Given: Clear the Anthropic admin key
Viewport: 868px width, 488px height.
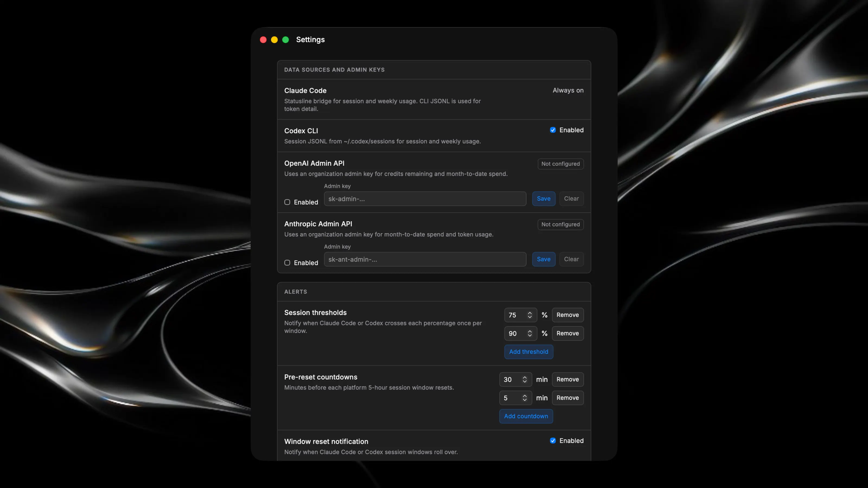Looking at the screenshot, I should click(x=571, y=259).
